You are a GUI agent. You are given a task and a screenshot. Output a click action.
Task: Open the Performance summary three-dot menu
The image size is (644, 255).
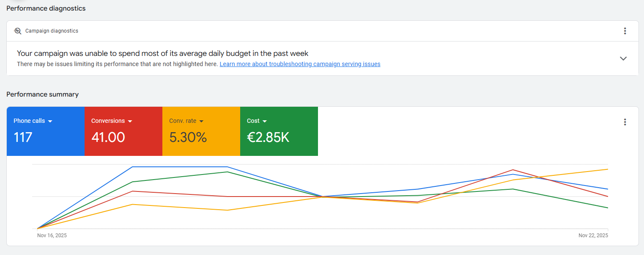[x=625, y=122]
